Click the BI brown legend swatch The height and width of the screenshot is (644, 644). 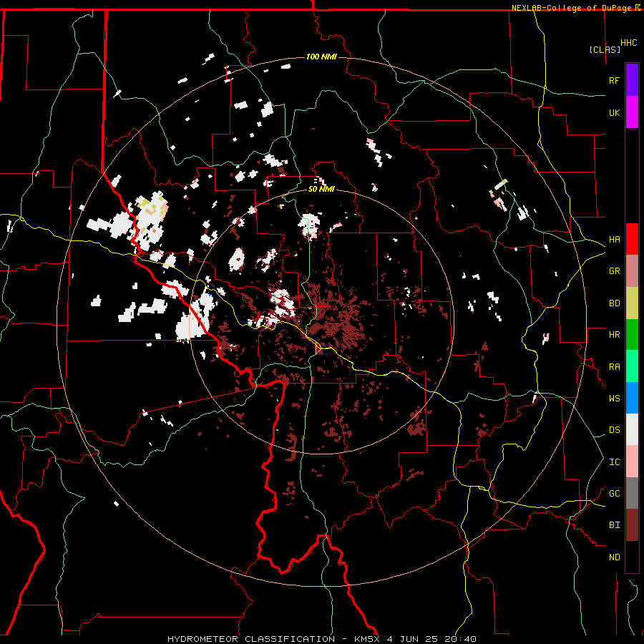click(x=632, y=525)
